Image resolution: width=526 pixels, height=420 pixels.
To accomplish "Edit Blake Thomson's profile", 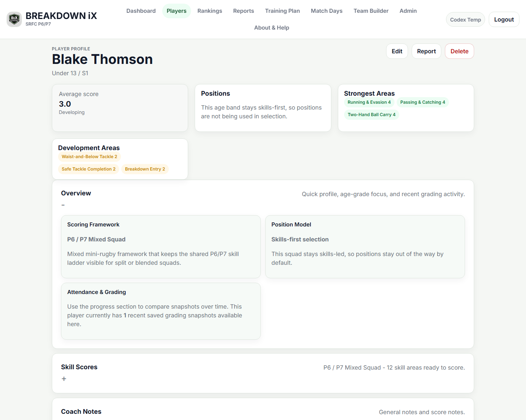I will 397,51.
